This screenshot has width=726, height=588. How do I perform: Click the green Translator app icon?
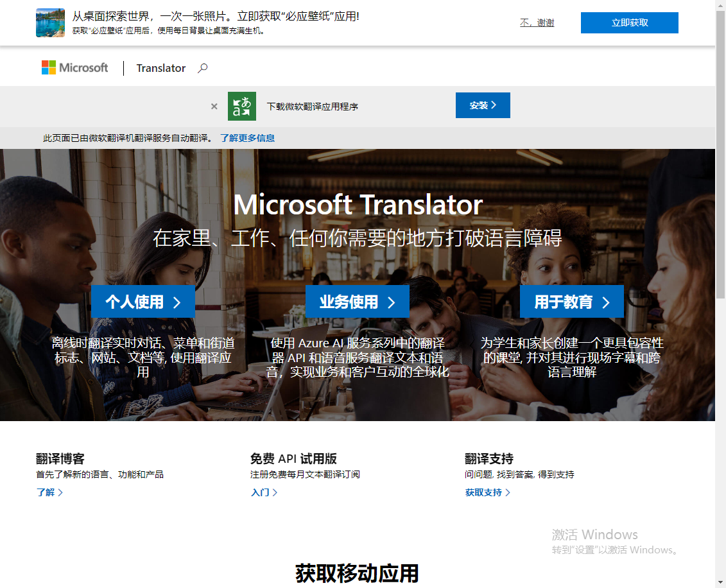coord(242,106)
